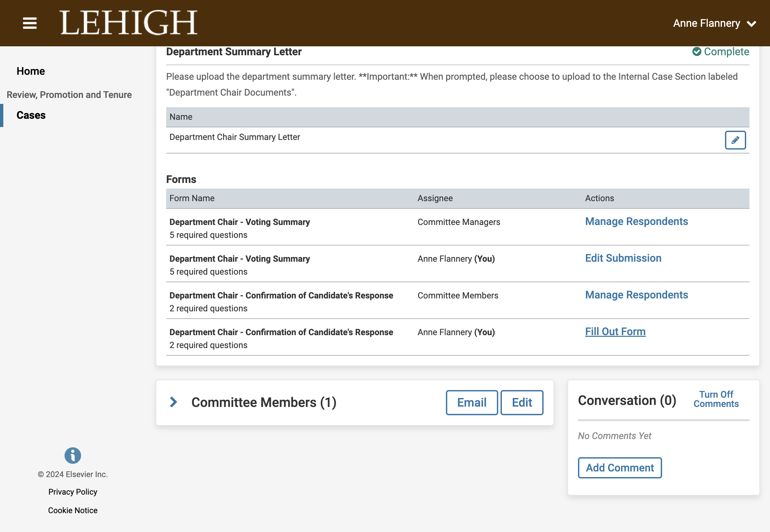Manage Respondents for Committee Members Confirmation form

click(636, 295)
